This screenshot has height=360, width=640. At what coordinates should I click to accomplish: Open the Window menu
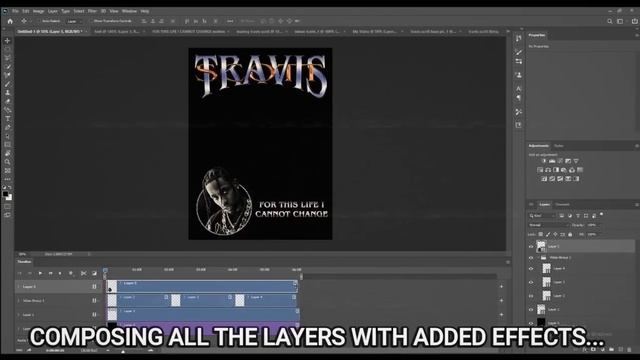click(x=129, y=11)
